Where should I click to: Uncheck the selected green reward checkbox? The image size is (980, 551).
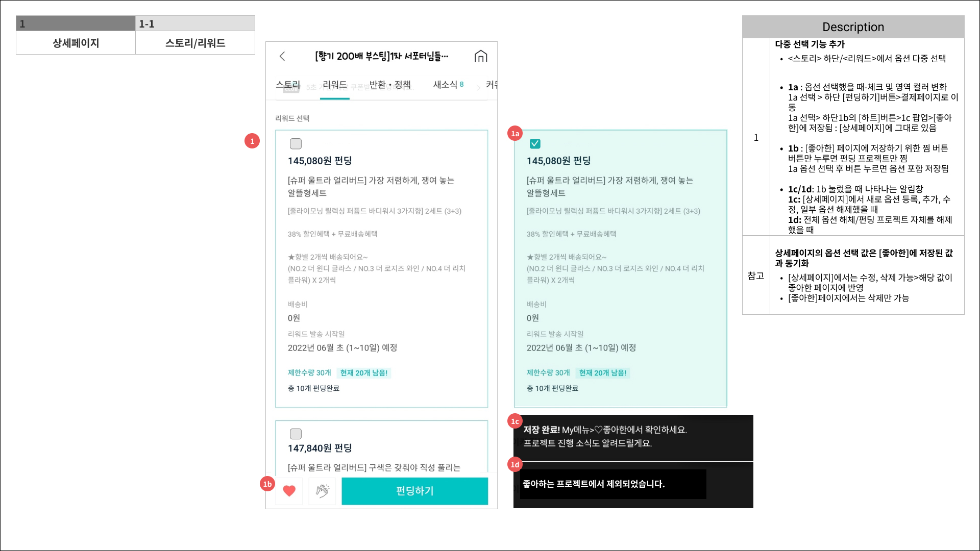click(x=535, y=144)
